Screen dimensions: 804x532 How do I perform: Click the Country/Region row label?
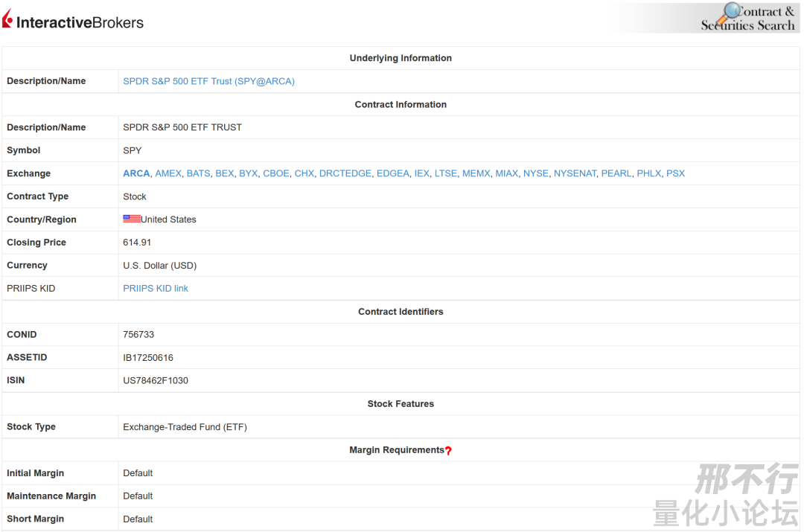click(x=42, y=219)
